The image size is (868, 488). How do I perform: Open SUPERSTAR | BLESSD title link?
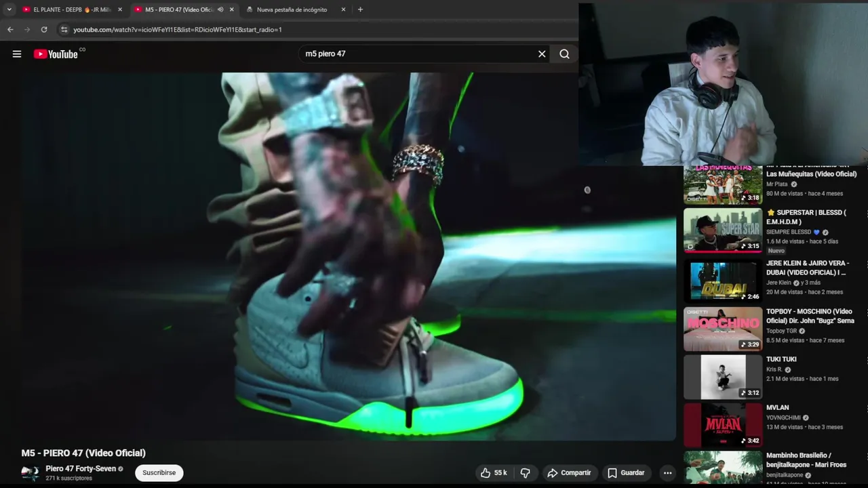coord(806,217)
